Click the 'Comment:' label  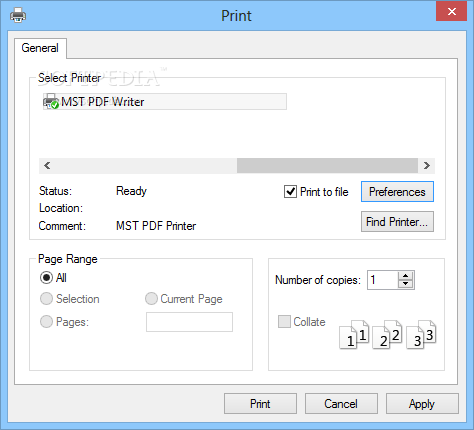click(62, 226)
